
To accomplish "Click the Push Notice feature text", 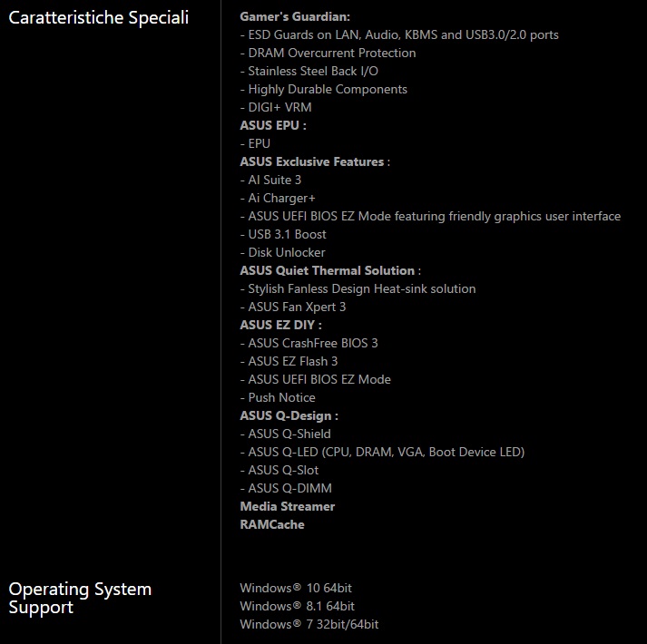I will tap(278, 397).
